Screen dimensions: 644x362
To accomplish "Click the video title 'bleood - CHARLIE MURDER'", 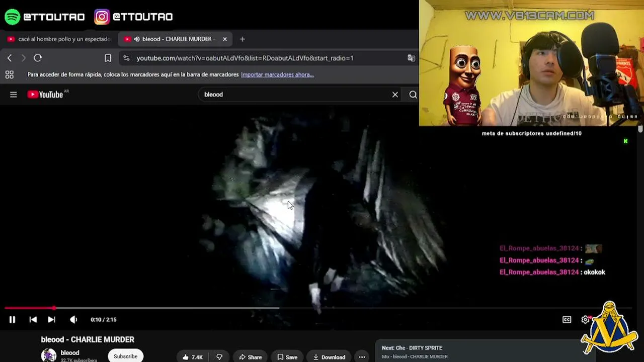I will click(88, 339).
